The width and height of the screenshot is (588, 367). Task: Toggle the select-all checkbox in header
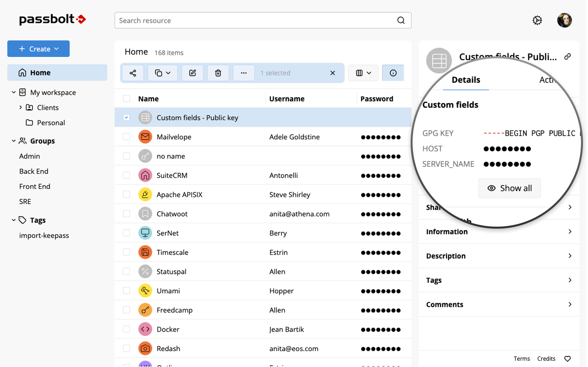tap(126, 99)
